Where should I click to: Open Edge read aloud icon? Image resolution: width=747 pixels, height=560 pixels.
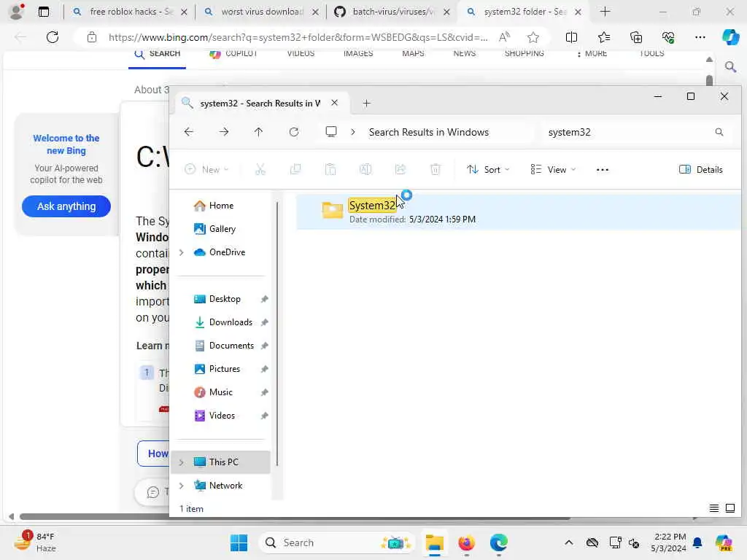[504, 36]
